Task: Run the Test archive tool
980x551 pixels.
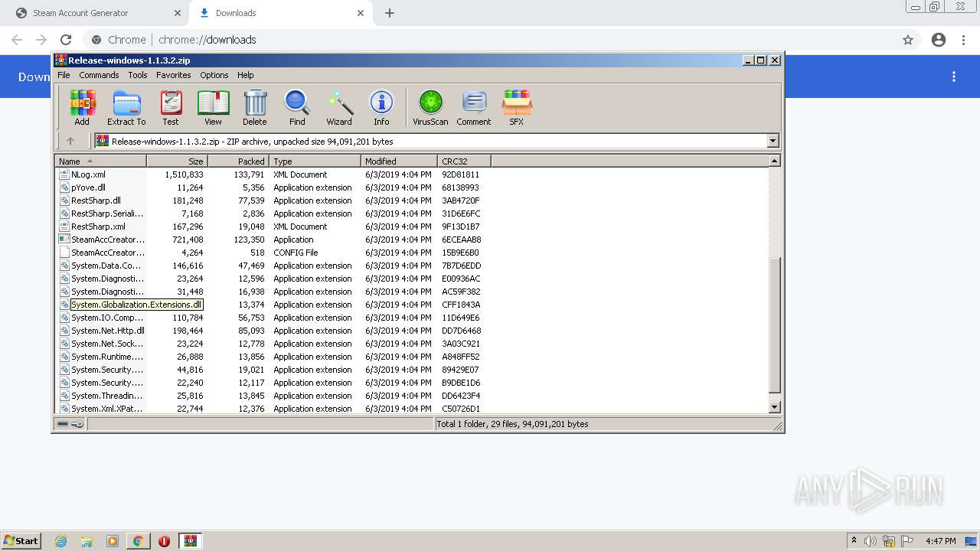Action: pos(171,108)
